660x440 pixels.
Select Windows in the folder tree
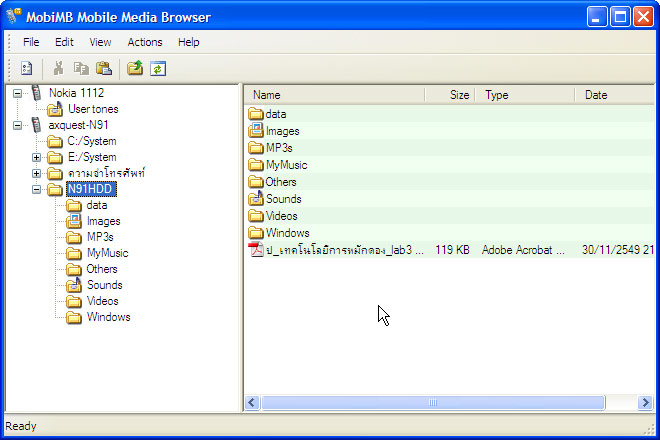coord(109,317)
